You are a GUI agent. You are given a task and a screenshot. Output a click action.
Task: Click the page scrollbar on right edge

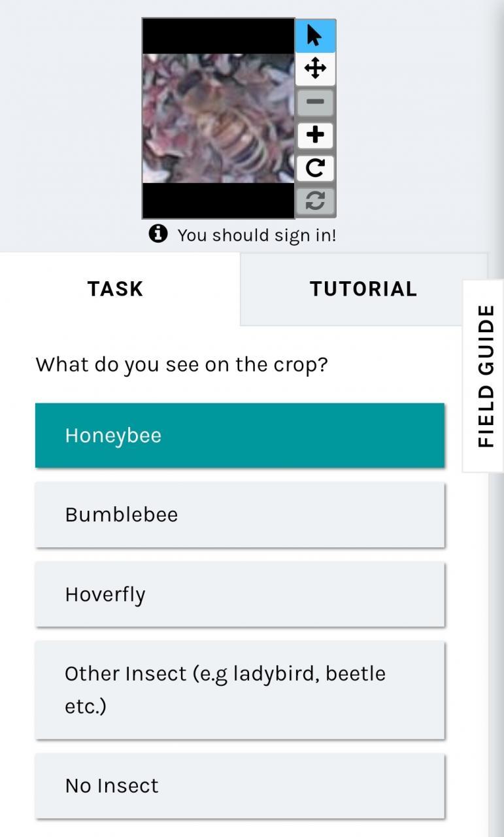(x=496, y=418)
